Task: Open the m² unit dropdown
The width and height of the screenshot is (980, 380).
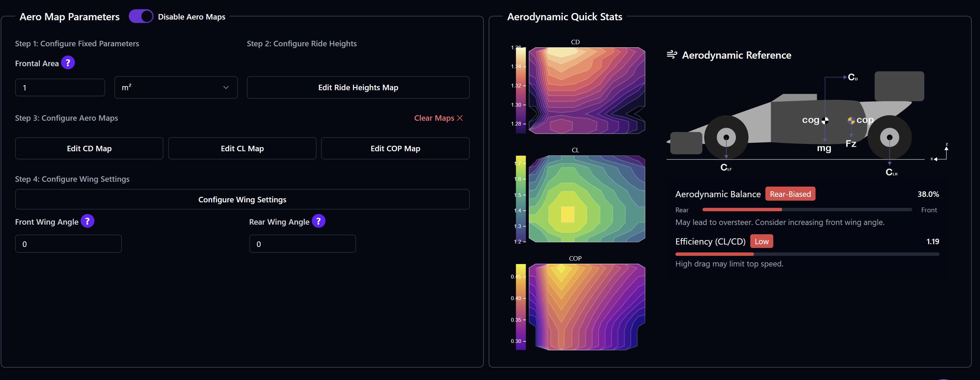Action: (176, 88)
